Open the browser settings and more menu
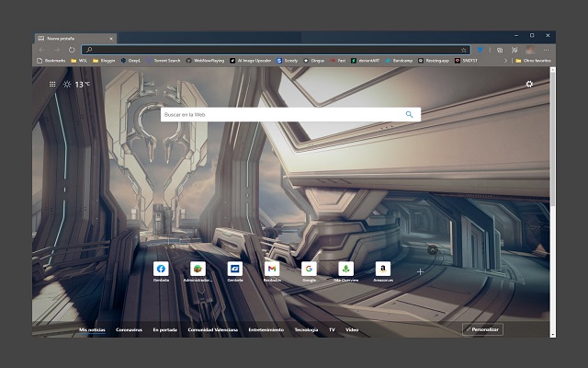Viewport: 588px width, 368px height. pos(546,50)
